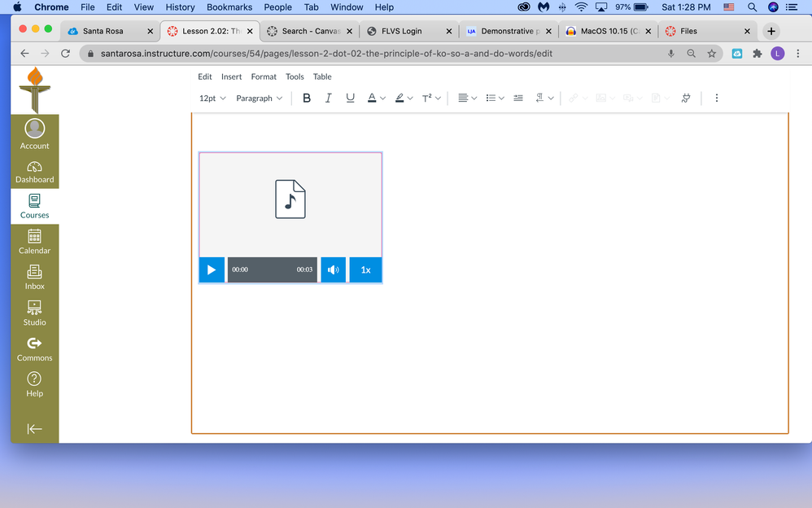Open the Canvas Inbox
812x508 pixels.
click(35, 278)
